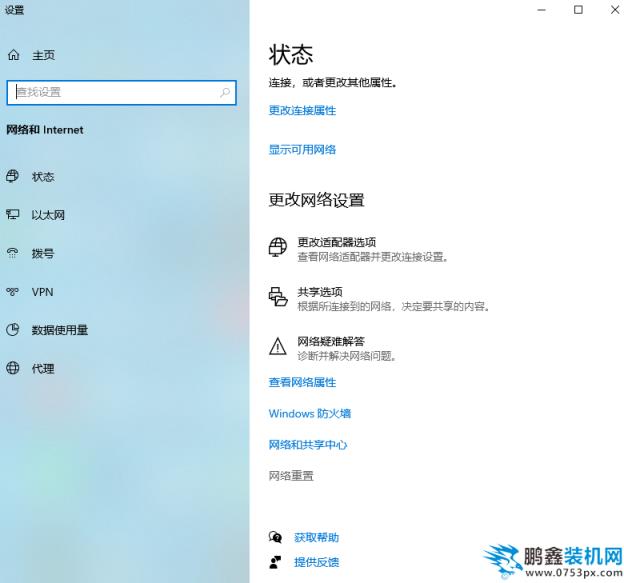Image resolution: width=624 pixels, height=583 pixels.
Task: Go to the 拨号 page
Action: (x=43, y=253)
